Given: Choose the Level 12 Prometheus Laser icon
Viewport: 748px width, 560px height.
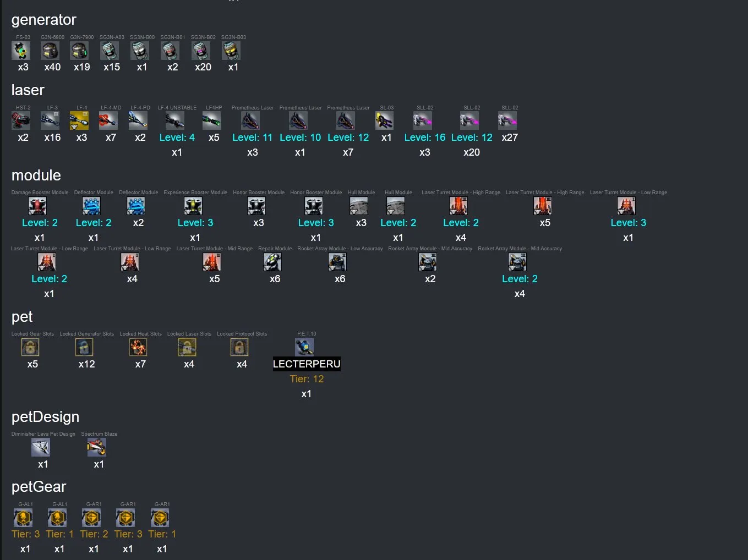Looking at the screenshot, I should (346, 120).
